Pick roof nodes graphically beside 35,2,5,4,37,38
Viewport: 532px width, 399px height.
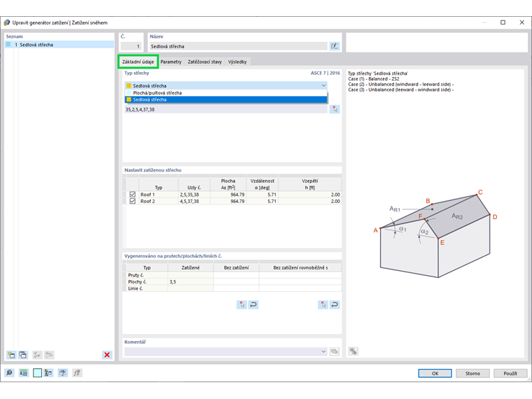point(335,109)
